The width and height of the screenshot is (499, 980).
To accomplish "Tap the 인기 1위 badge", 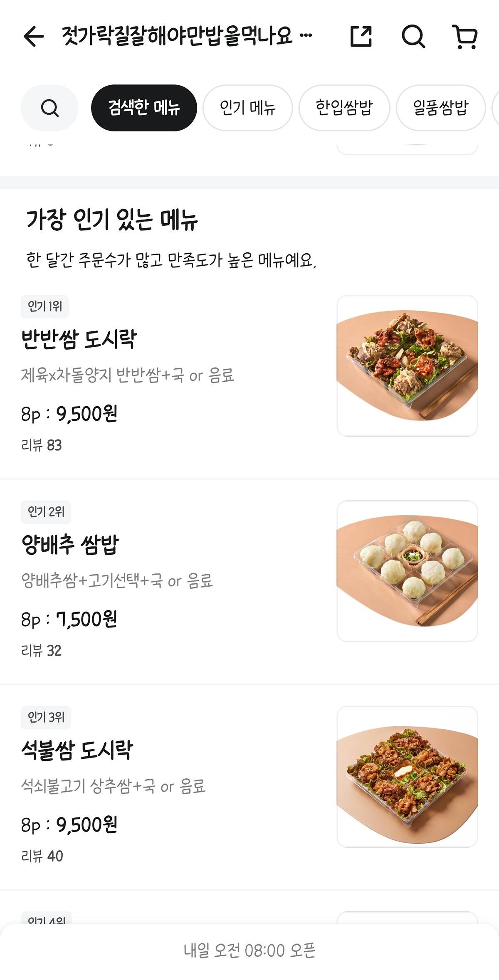I will click(45, 306).
